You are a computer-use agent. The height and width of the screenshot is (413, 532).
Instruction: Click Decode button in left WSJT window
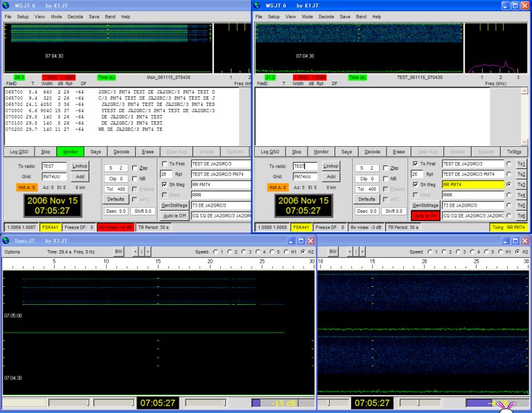(121, 152)
